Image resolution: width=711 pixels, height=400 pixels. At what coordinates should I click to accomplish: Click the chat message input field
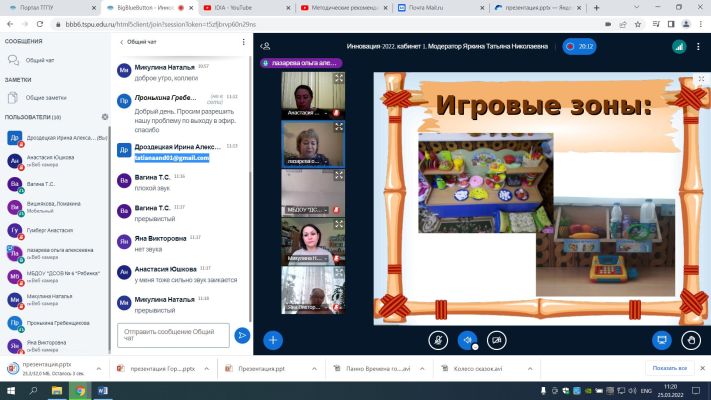coord(173,335)
